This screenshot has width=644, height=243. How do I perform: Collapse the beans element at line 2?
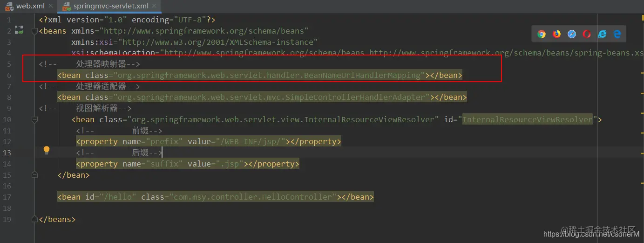point(34,31)
